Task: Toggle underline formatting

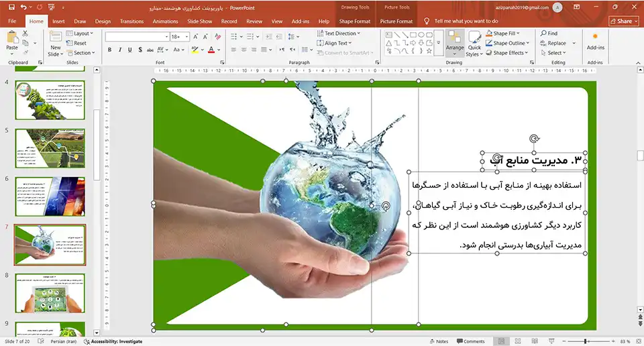Action: coord(129,50)
